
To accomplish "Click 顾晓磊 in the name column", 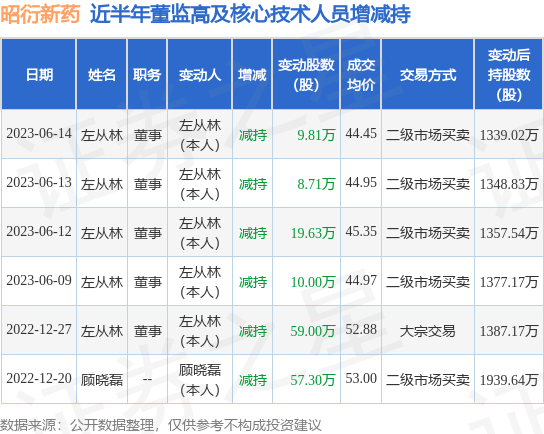I will (102, 380).
